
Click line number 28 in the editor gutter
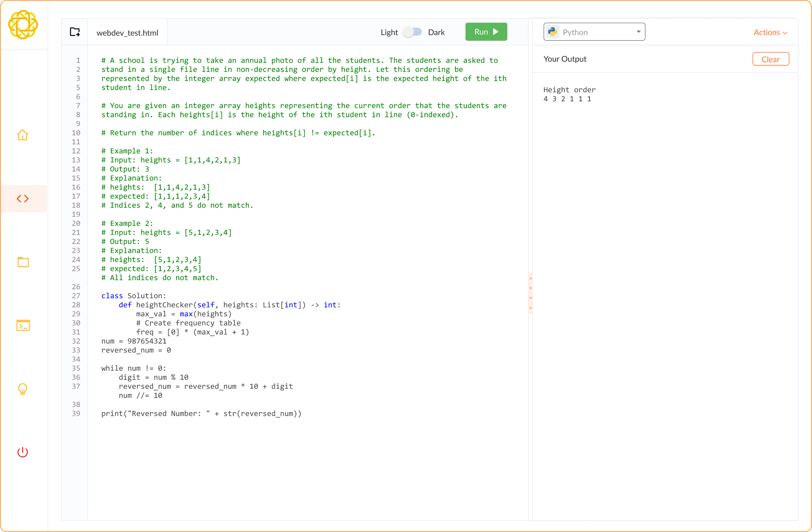pos(76,305)
